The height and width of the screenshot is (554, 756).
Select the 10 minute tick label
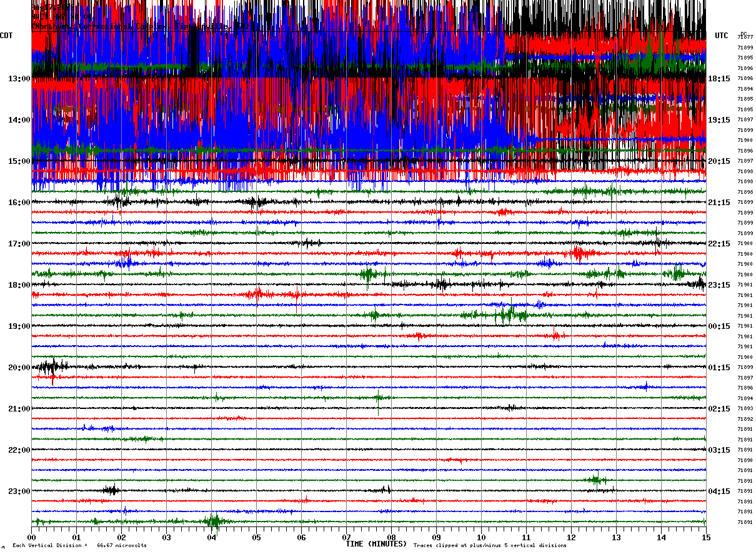(x=481, y=538)
